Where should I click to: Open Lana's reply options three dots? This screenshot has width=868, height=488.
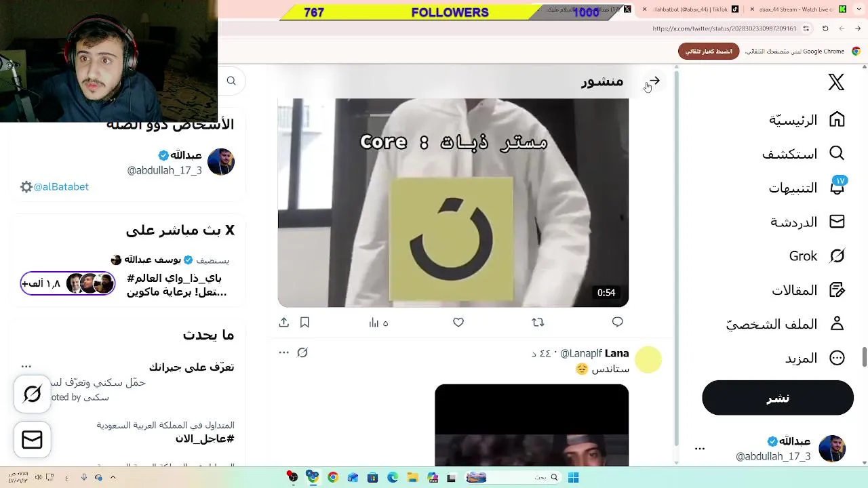pos(283,352)
